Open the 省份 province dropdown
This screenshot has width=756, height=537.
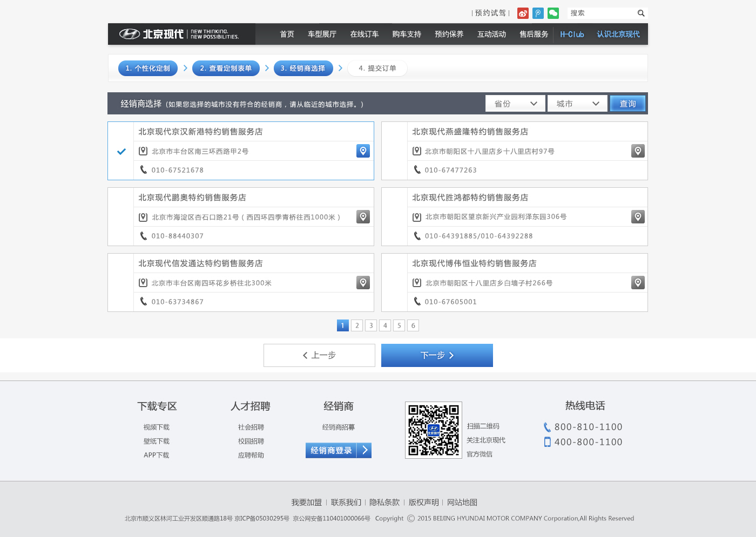(515, 104)
